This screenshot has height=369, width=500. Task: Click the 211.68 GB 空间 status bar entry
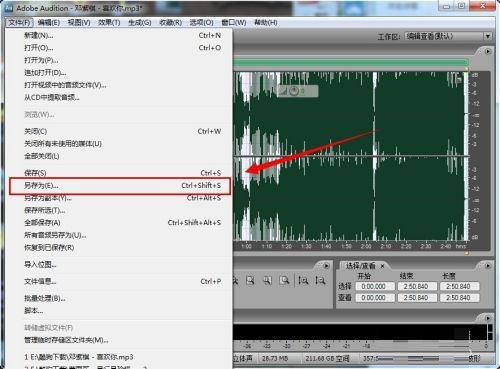(x=327, y=358)
